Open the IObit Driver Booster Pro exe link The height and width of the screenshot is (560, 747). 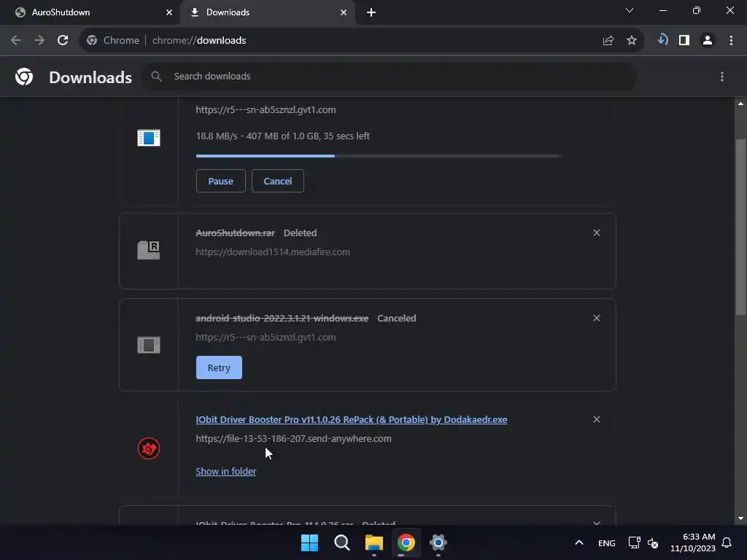tap(351, 419)
